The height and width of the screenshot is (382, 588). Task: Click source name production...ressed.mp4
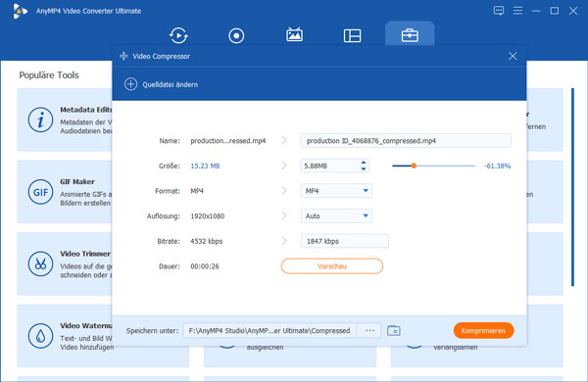coord(228,141)
